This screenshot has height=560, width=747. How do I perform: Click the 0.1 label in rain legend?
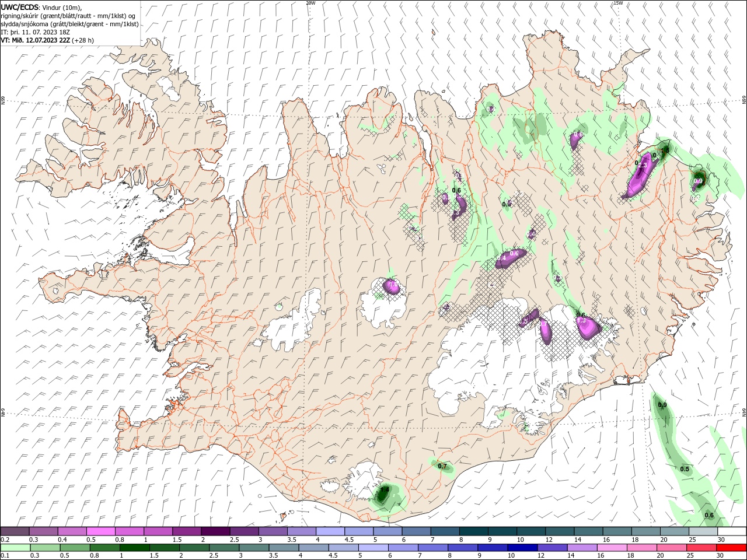coord(5,556)
